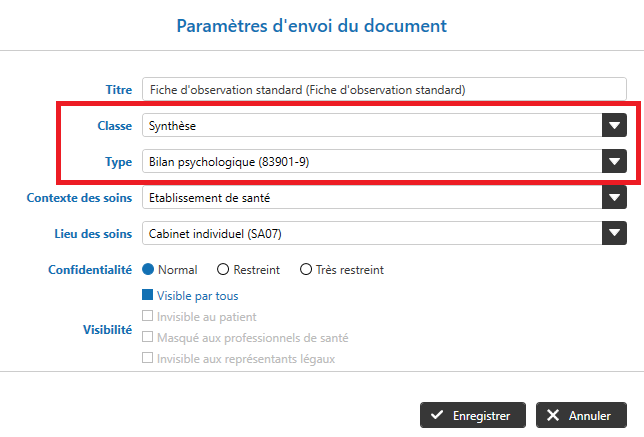The height and width of the screenshot is (437, 644).
Task: Tick Invisible aux représentants légaux checkbox
Action: (x=148, y=358)
